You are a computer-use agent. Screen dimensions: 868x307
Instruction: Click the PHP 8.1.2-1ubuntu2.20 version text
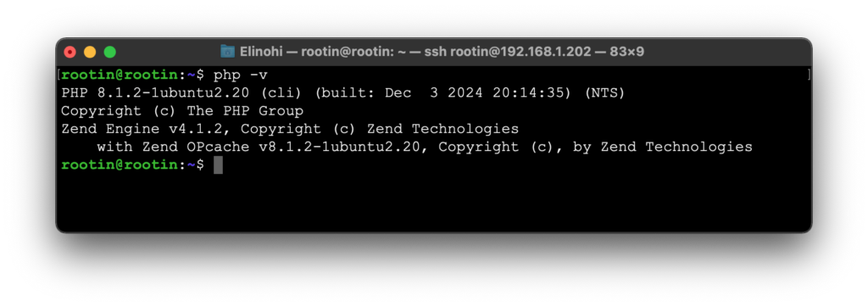point(155,93)
